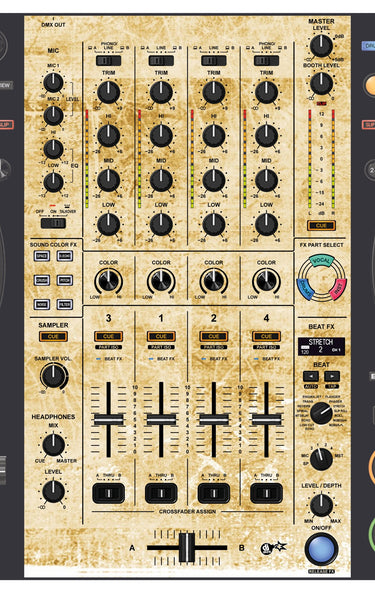Click the A/B crossfader handle
Viewport: 375px width, 596px height.
point(187,548)
